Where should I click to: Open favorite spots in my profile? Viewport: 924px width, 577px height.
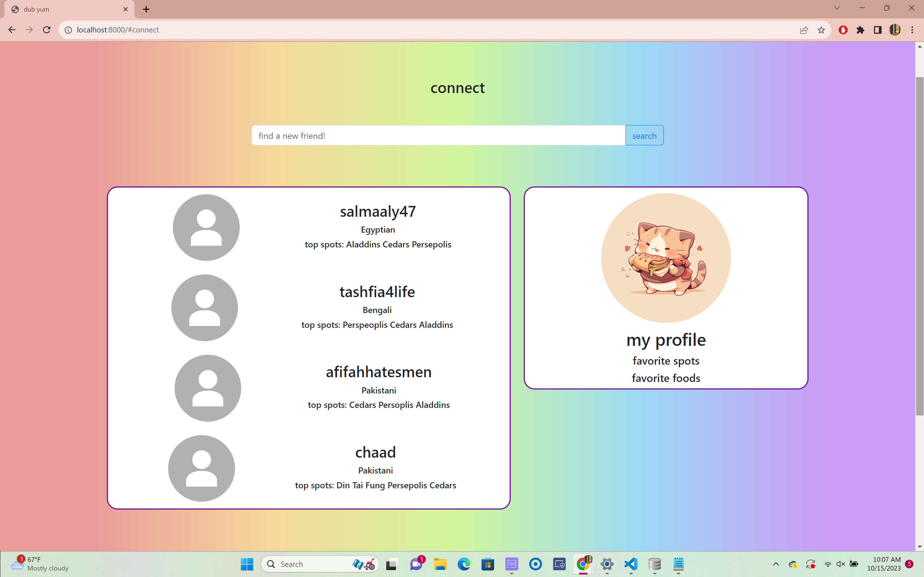[x=666, y=361]
